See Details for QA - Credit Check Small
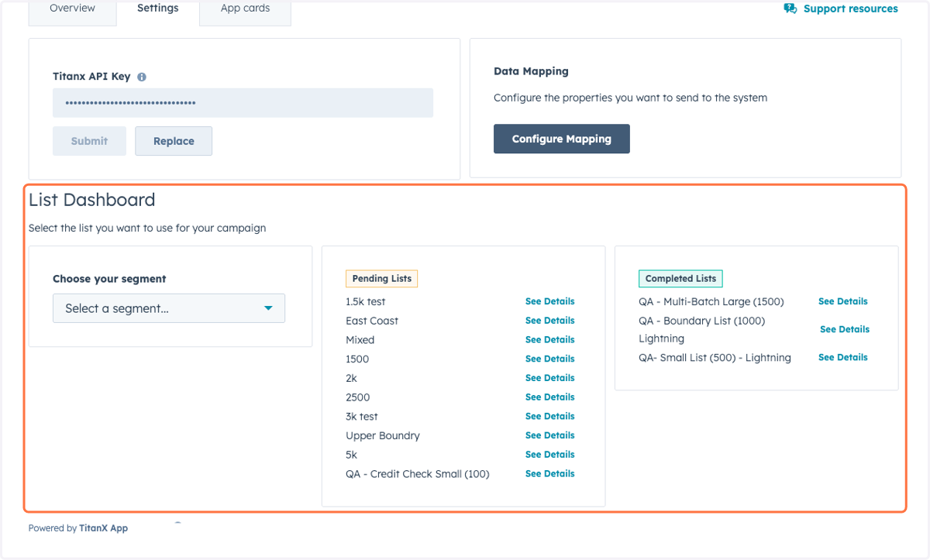 [550, 473]
